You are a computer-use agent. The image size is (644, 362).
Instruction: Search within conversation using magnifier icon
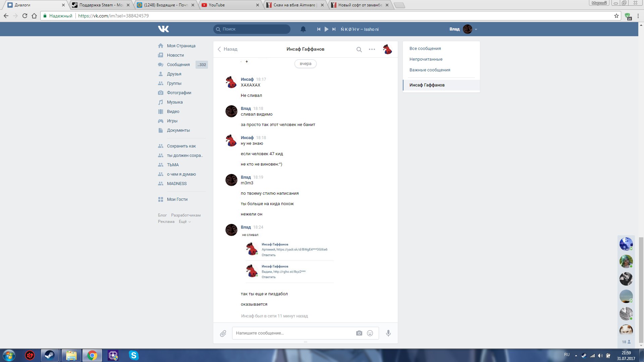[x=359, y=50]
